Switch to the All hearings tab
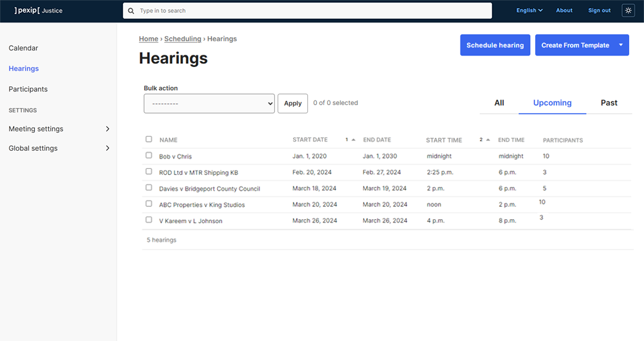Screen dimensions: 644x341 pyautogui.click(x=499, y=102)
